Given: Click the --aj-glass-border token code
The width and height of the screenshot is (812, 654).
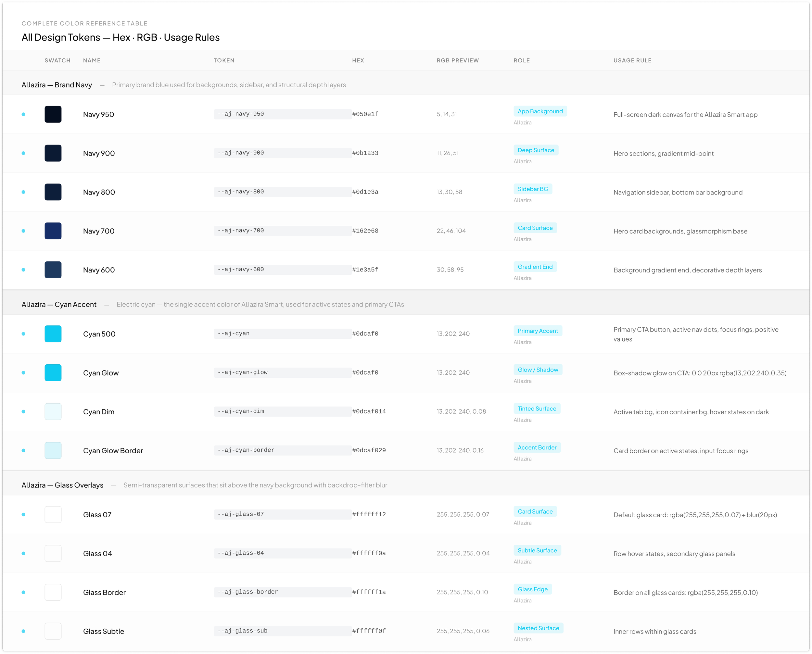Looking at the screenshot, I should click(283, 592).
